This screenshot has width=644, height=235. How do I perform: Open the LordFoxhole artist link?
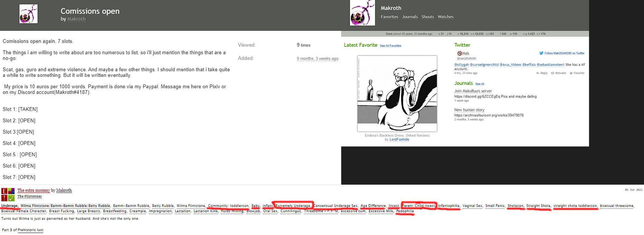[399, 139]
